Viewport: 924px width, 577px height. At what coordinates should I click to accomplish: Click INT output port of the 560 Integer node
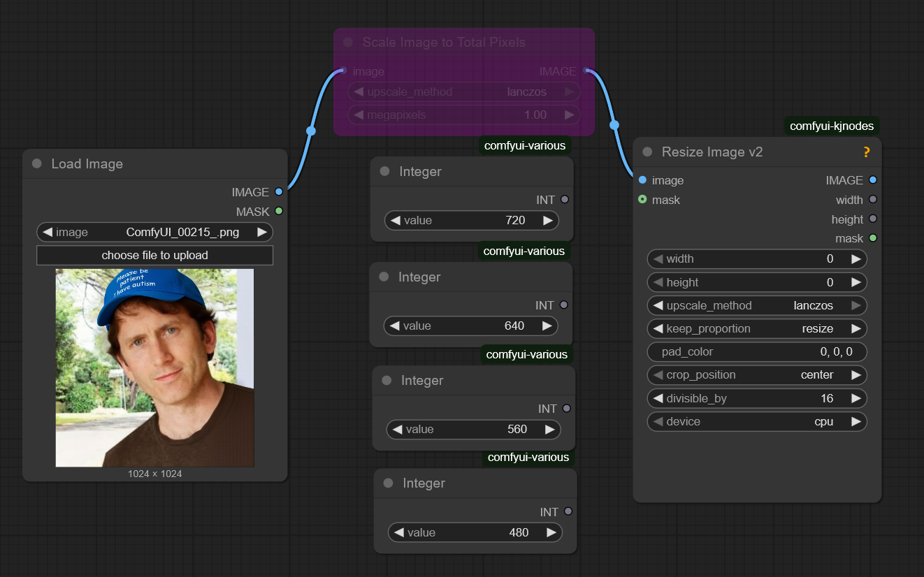(567, 409)
